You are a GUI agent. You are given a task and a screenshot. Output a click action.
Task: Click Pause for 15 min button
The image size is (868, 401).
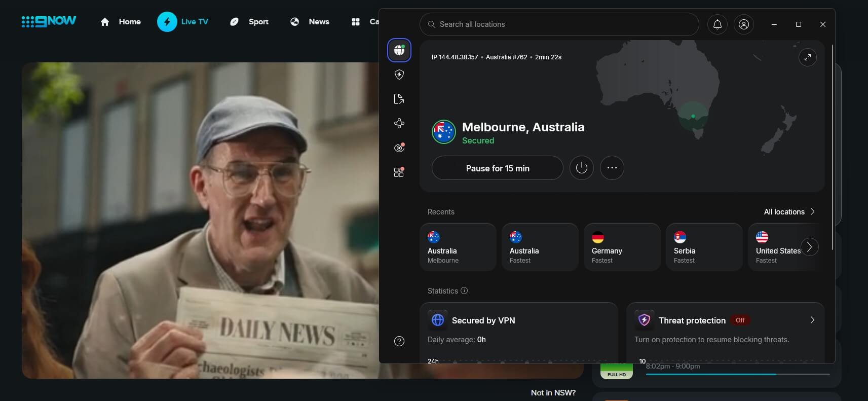click(x=497, y=168)
